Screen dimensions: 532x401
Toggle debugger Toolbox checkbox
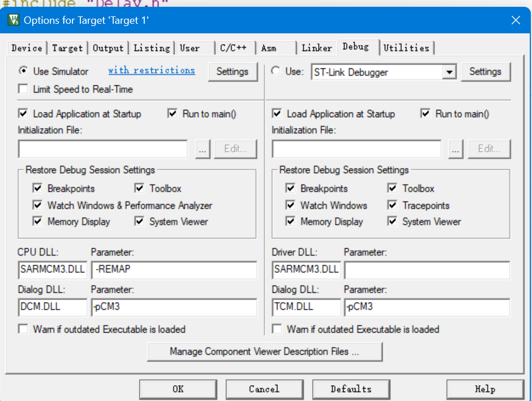[x=393, y=188]
